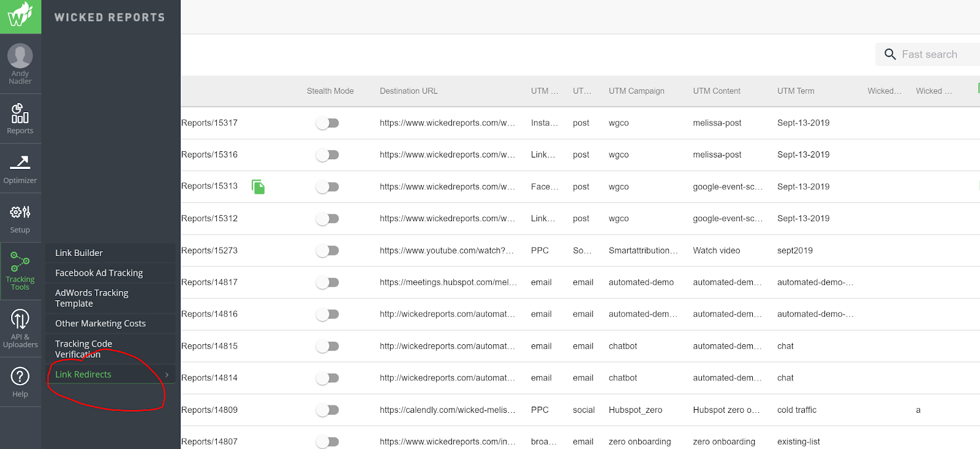Toggle Stealth Mode for Reports/14814
The height and width of the screenshot is (449, 980).
click(x=328, y=378)
